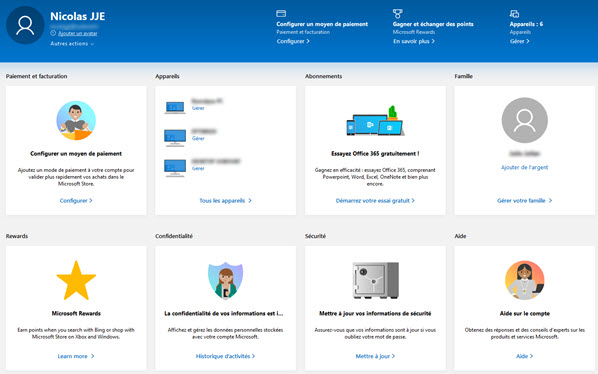This screenshot has height=374, width=598.
Task: Click Gérer under Appareils in the header
Action: tap(519, 41)
